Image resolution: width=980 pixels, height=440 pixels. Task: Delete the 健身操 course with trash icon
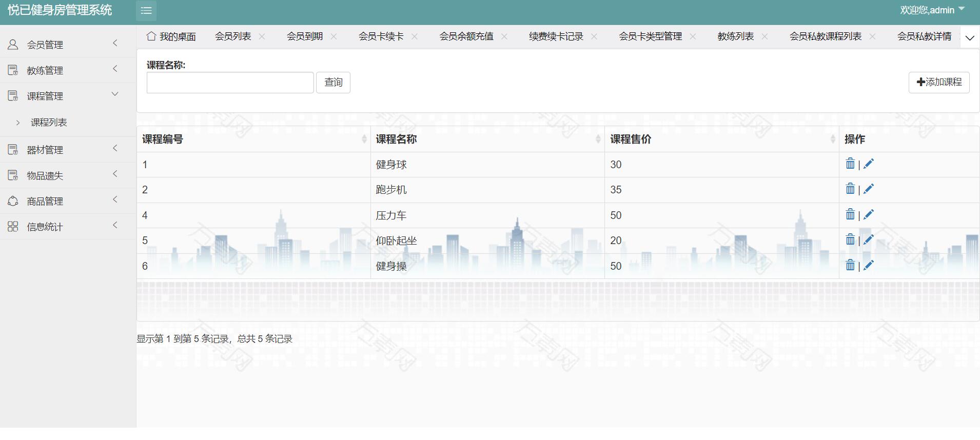coord(850,265)
